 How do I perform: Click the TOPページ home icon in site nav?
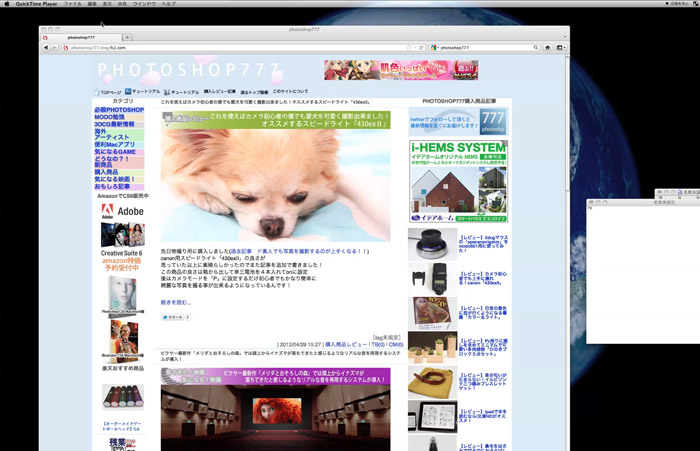tap(96, 92)
